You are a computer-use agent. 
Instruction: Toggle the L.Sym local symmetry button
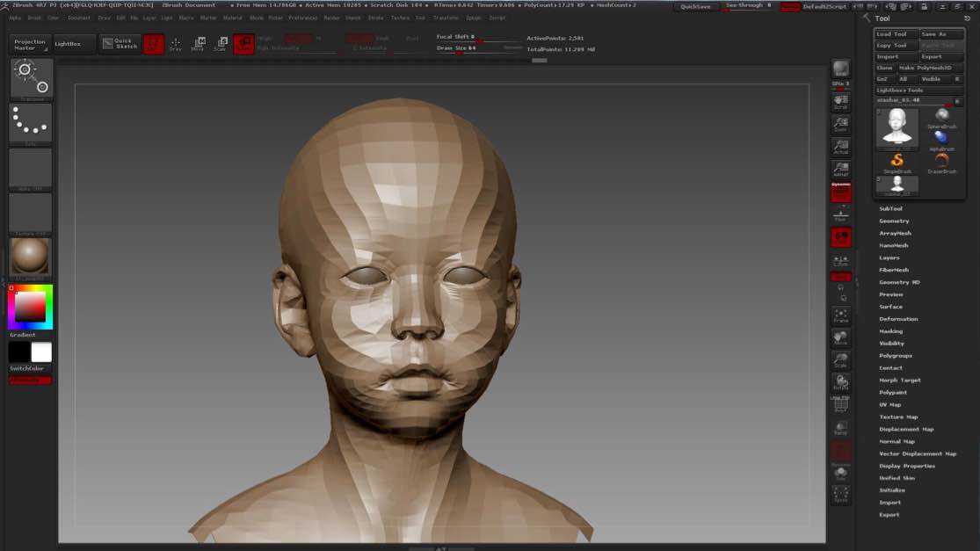point(840,260)
